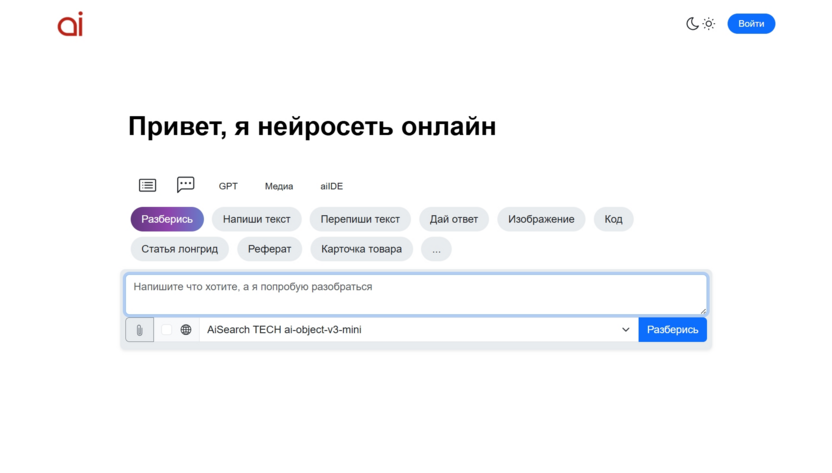Viewport: 832px width, 473px height.
Task: Select the Реферат chip
Action: (270, 249)
